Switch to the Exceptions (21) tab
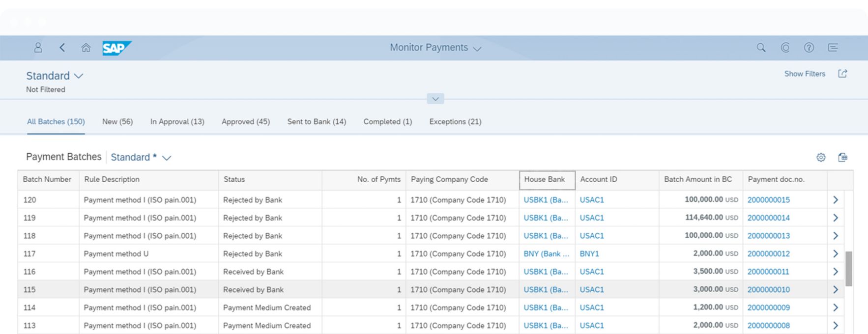868x334 pixels. (455, 122)
